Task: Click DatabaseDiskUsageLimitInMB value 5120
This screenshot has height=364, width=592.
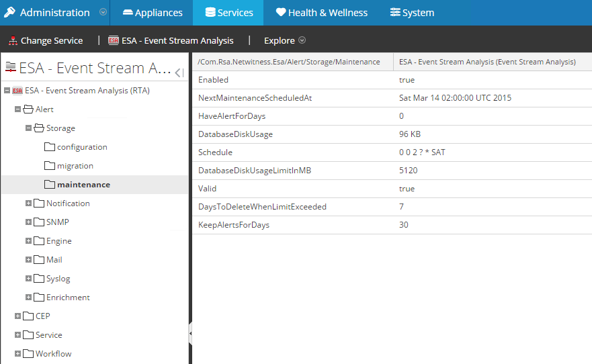Action: coord(408,171)
